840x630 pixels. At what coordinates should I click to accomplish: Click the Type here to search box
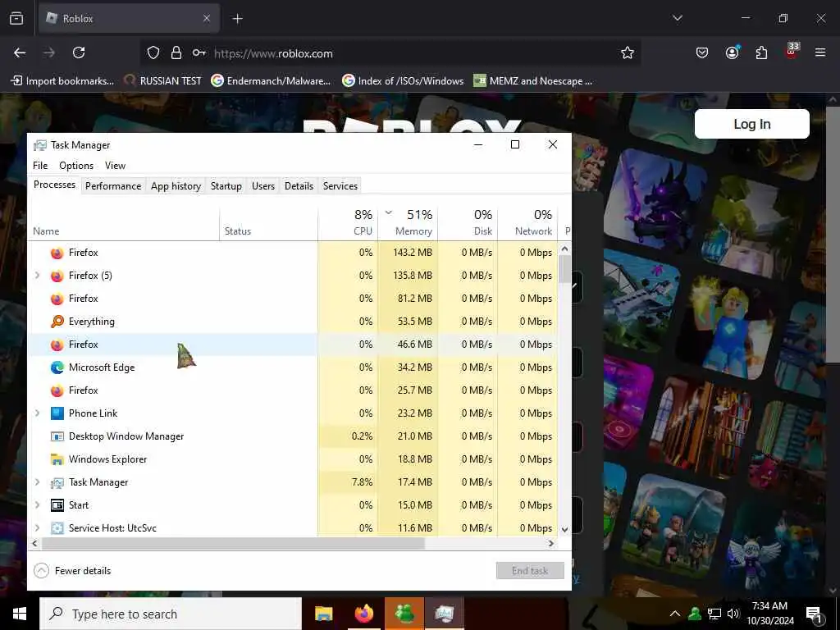[171, 614]
